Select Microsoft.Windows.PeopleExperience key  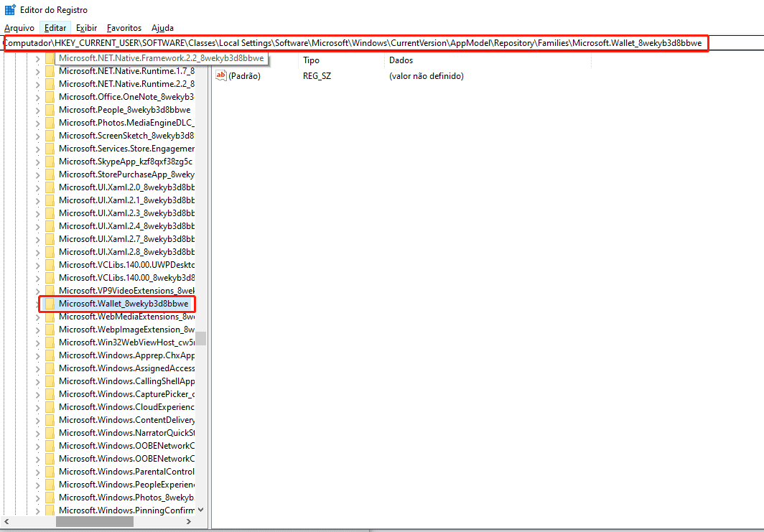point(126,484)
